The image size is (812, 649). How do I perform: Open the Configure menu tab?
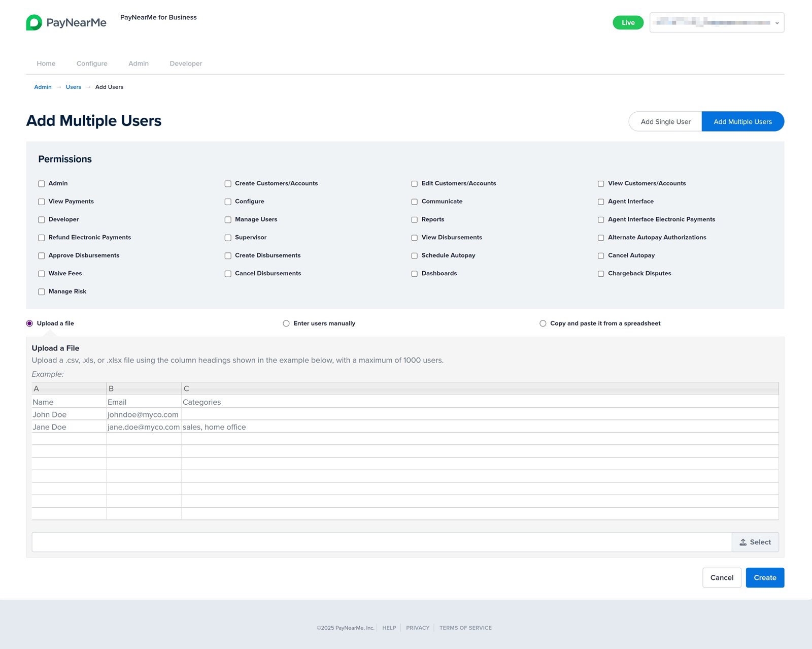coord(92,63)
